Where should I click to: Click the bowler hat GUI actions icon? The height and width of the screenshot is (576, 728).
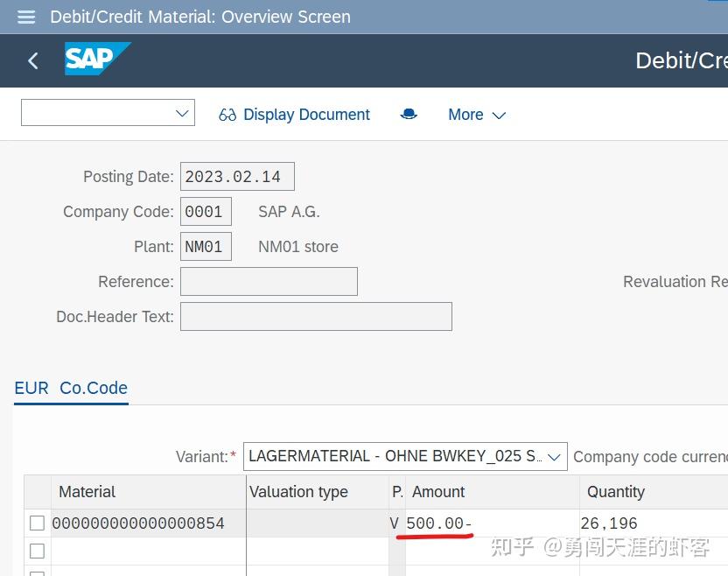[409, 114]
